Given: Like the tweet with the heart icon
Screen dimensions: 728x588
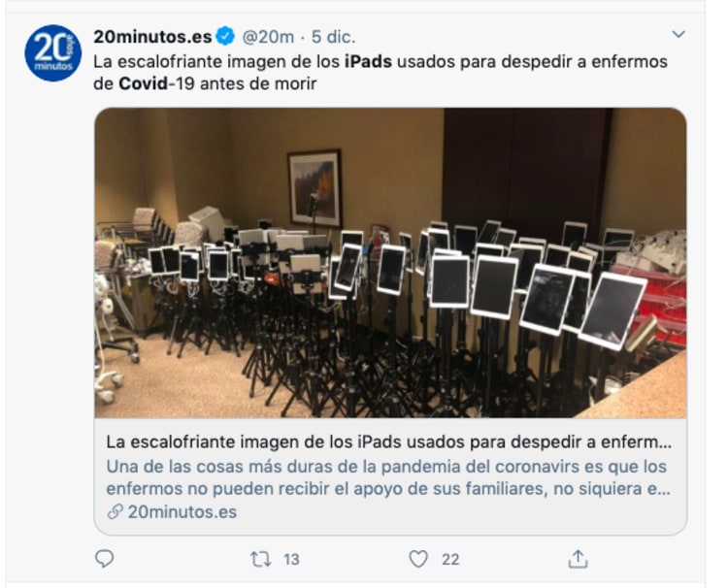Looking at the screenshot, I should pos(418,559).
